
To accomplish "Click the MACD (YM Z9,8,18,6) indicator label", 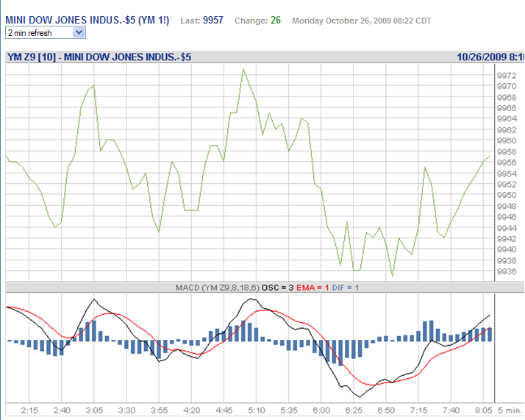I will (x=218, y=288).
